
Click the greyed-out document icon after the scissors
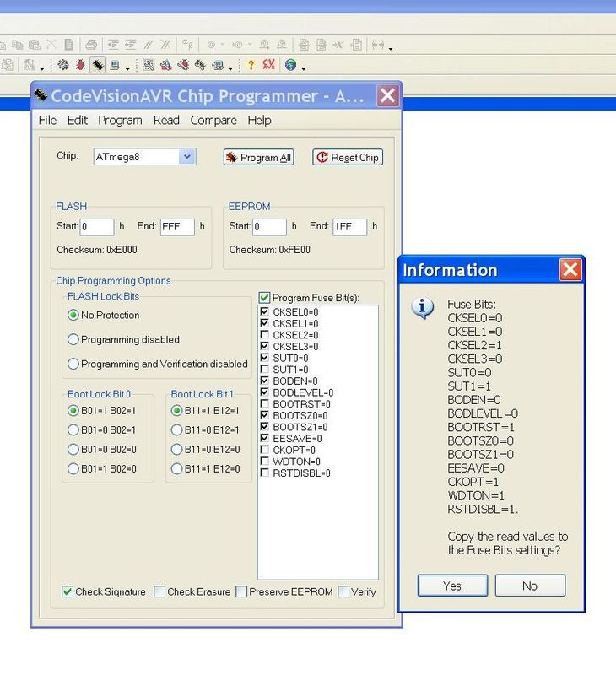coord(68,45)
